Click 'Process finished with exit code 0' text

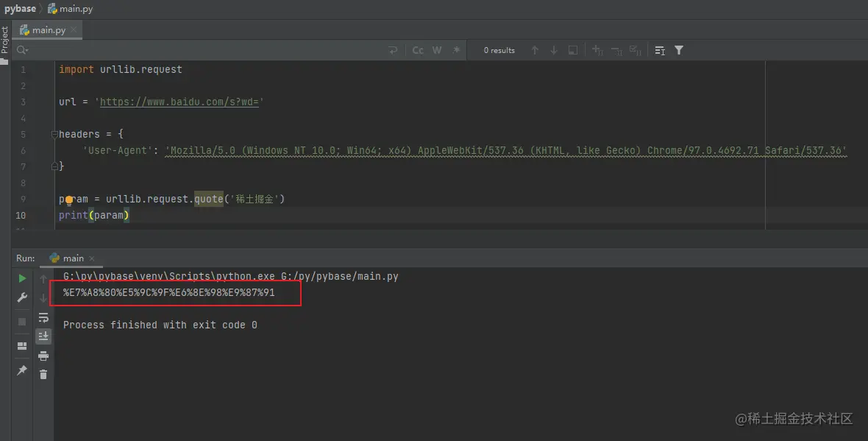[160, 325]
